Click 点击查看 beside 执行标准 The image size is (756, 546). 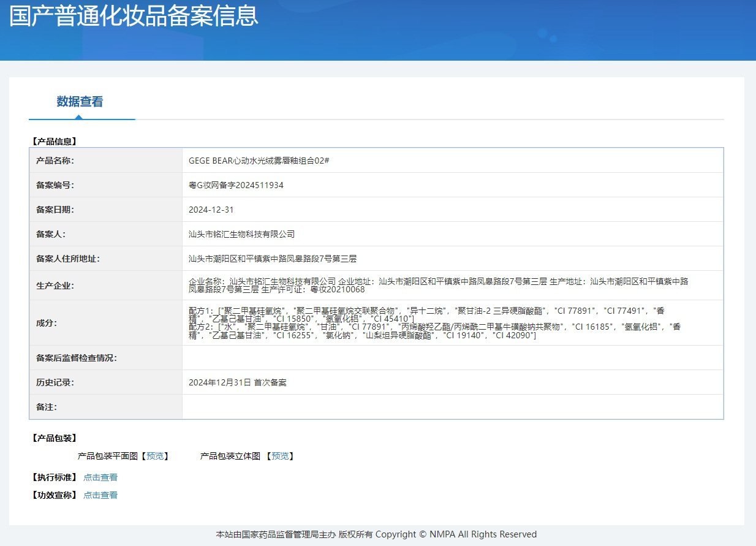(100, 477)
